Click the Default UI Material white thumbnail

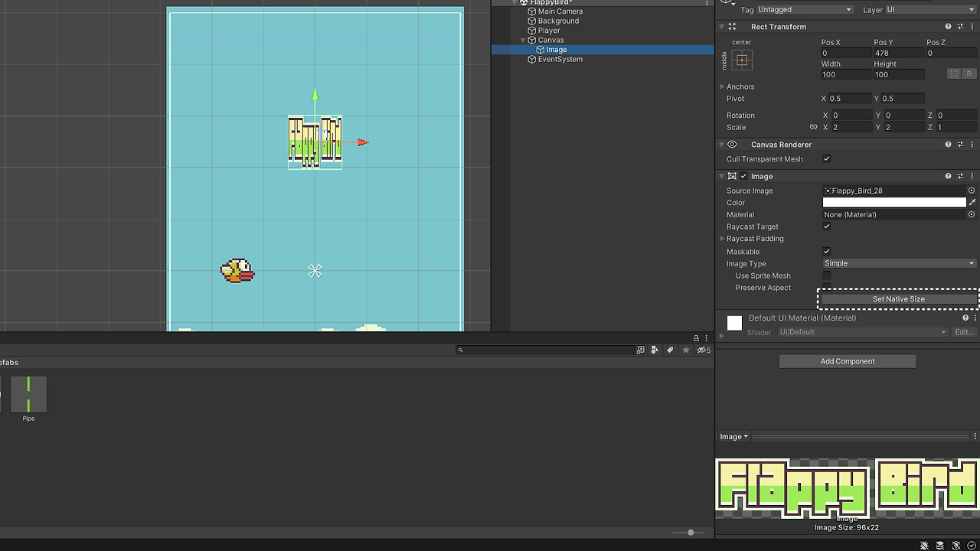734,323
